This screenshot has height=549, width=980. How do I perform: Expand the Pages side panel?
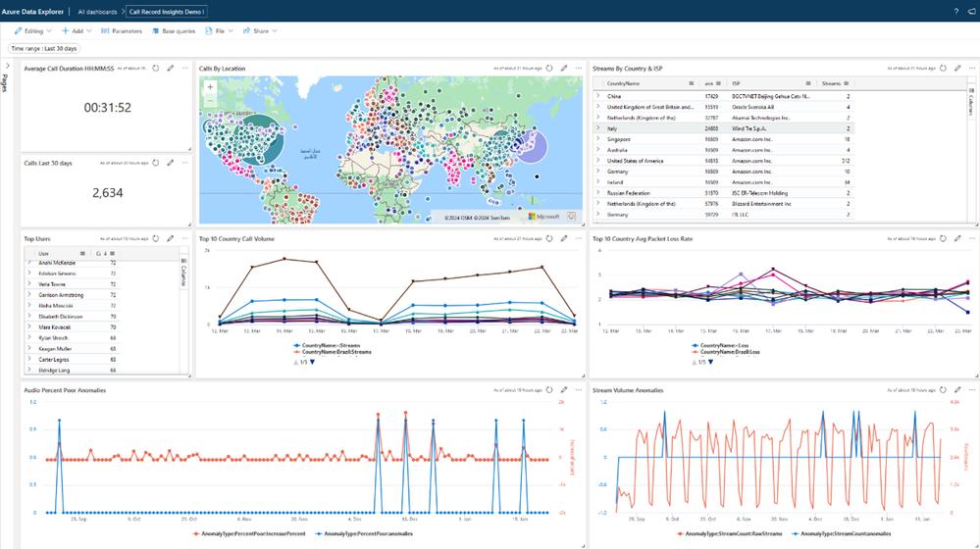point(7,65)
